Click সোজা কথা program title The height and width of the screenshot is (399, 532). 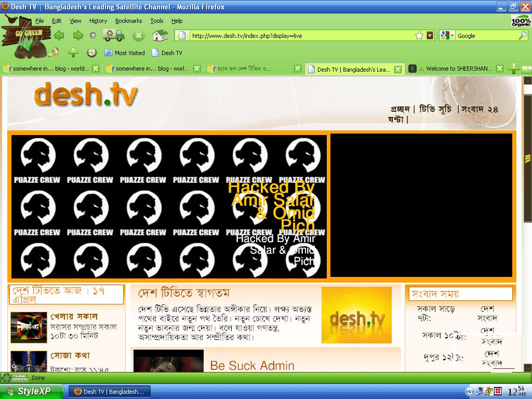pyautogui.click(x=70, y=355)
